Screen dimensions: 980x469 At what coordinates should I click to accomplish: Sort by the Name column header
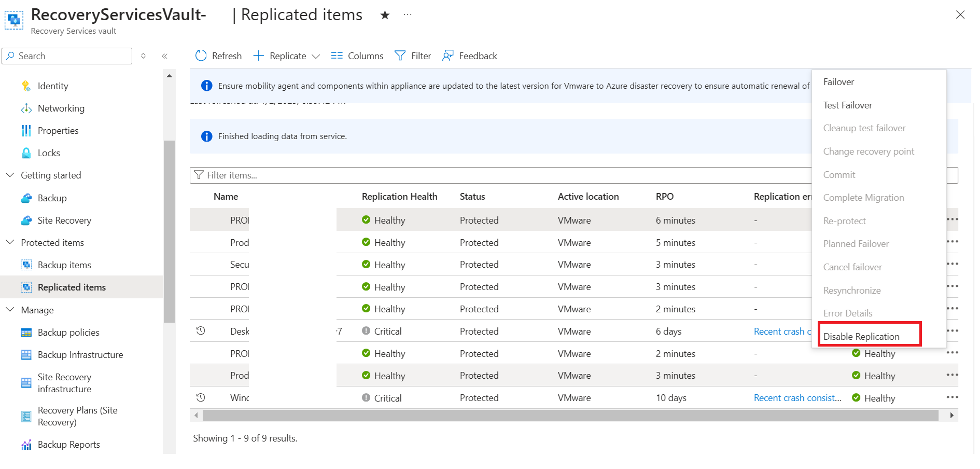[226, 197]
